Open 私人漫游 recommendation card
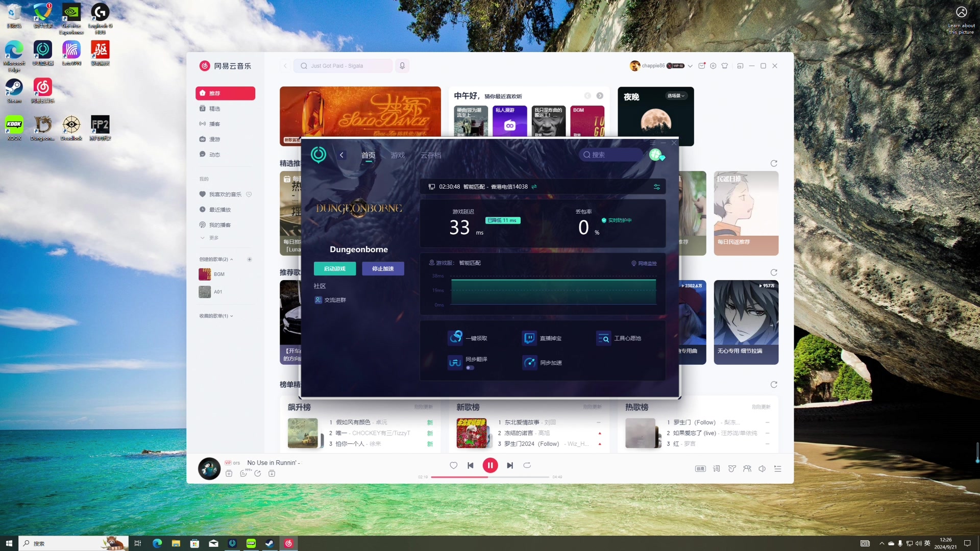This screenshot has height=551, width=980. (509, 121)
